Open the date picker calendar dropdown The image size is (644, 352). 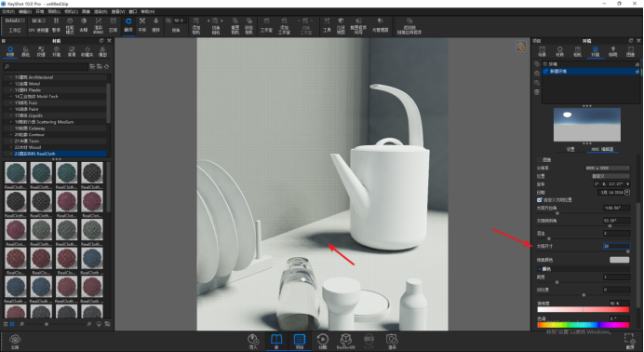[627, 192]
